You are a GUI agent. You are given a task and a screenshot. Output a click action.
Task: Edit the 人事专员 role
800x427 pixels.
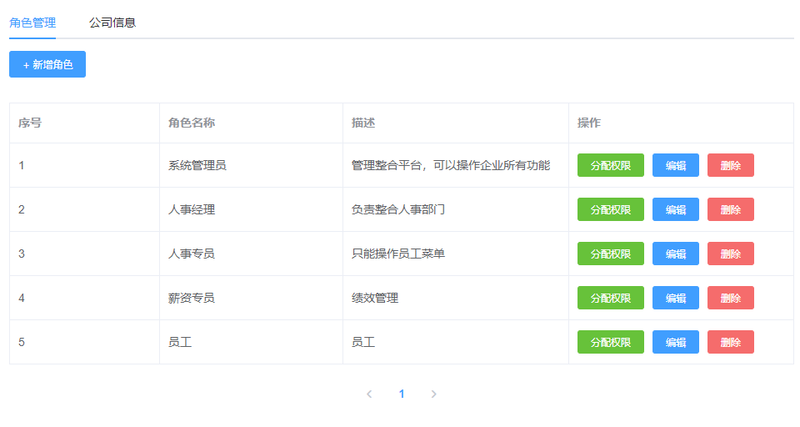tap(676, 254)
